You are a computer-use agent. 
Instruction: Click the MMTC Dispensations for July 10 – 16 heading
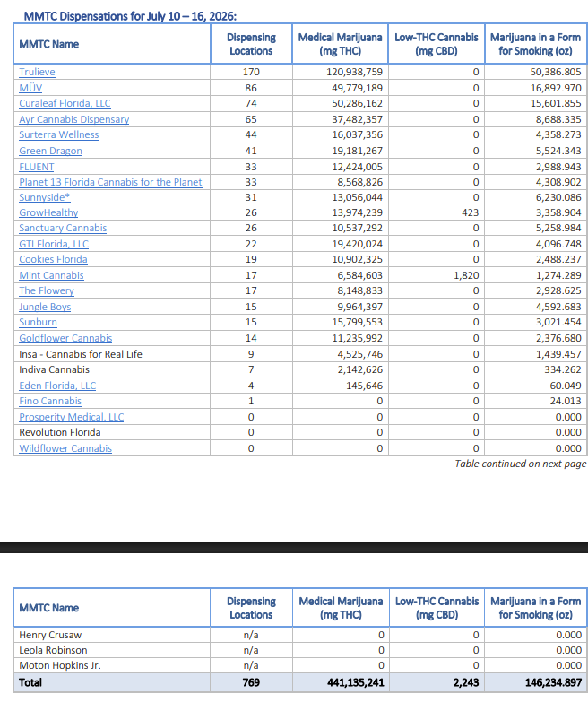pos(130,16)
